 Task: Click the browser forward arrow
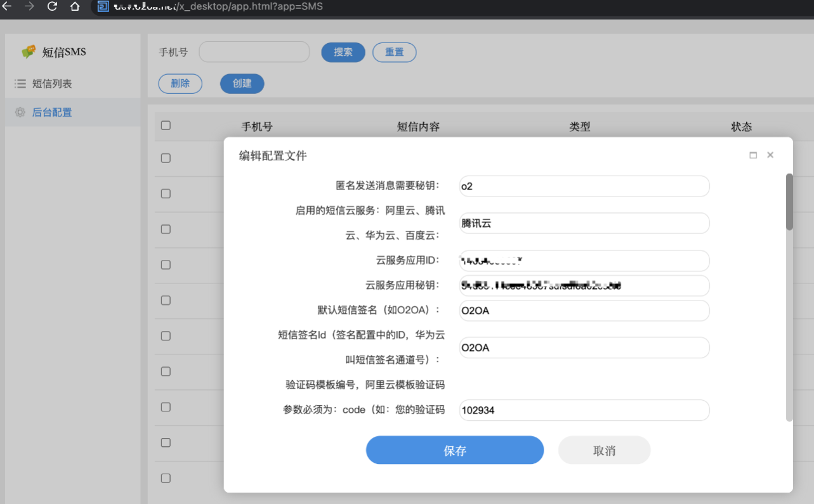[29, 6]
